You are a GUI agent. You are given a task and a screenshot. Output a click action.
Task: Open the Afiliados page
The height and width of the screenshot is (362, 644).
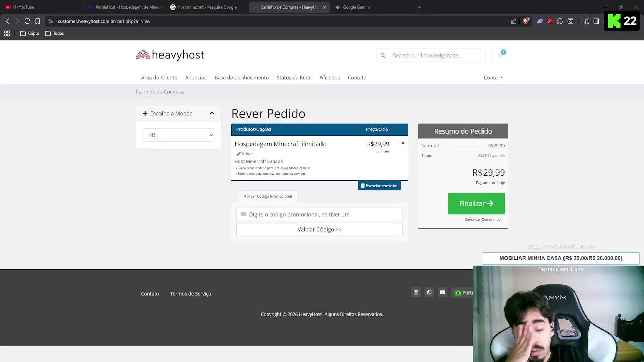(330, 77)
